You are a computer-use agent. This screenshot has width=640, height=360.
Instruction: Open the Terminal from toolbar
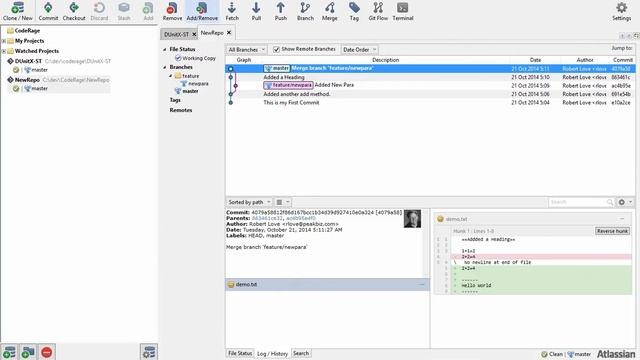pos(403,11)
